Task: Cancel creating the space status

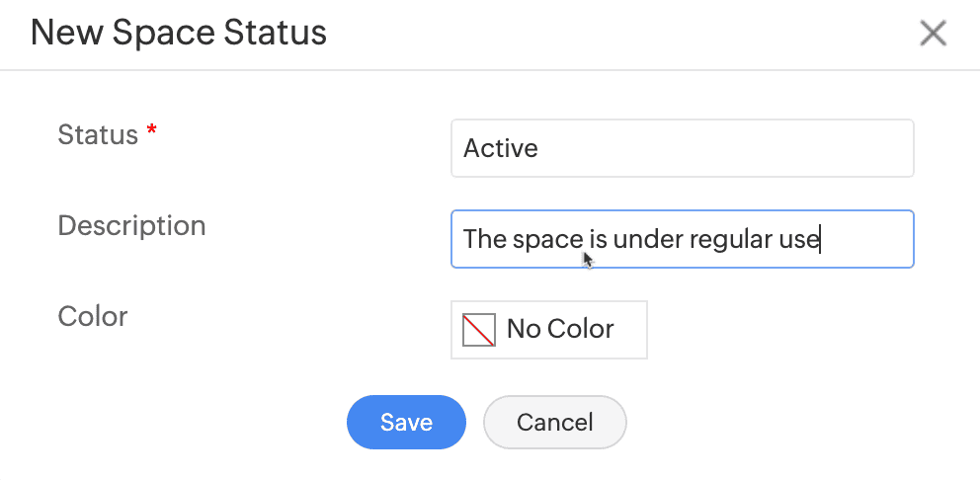Action: (x=554, y=423)
